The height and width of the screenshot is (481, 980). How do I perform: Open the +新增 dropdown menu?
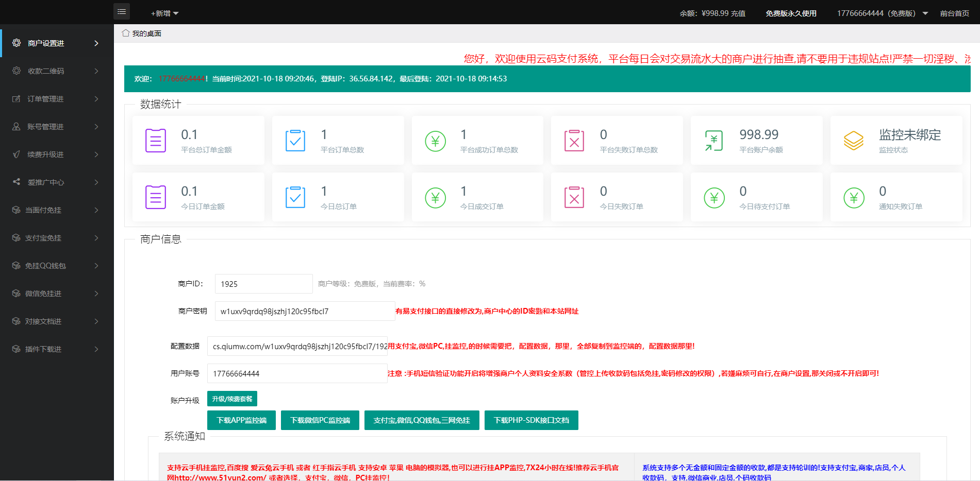tap(164, 13)
